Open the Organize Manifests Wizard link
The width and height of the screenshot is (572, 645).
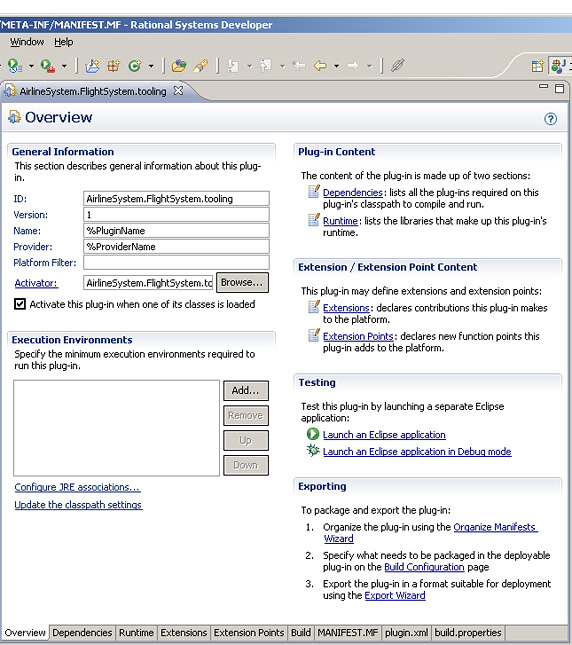[x=495, y=527]
